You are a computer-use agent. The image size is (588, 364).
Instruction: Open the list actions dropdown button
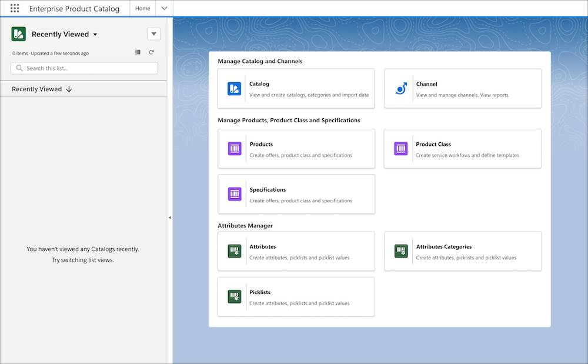(x=153, y=34)
